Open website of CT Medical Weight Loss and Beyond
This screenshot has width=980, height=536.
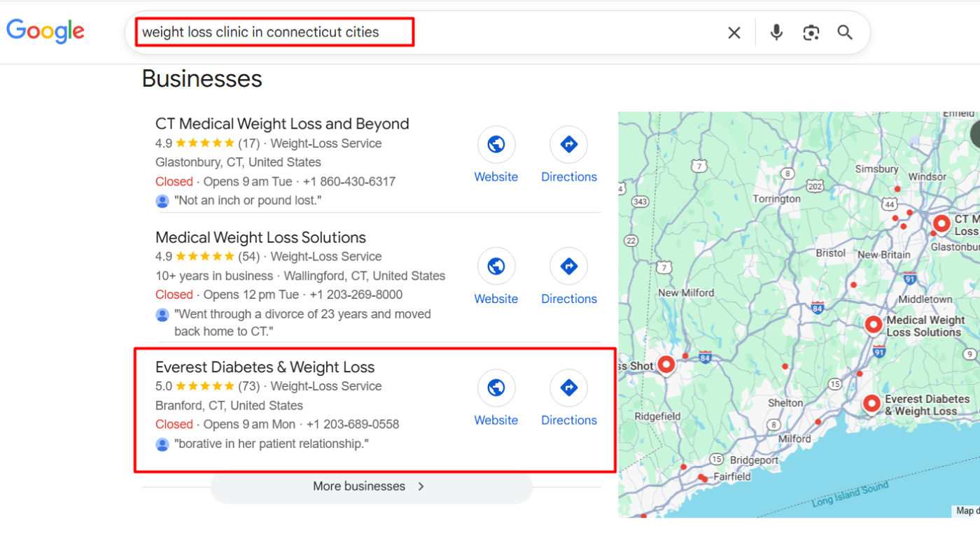click(496, 145)
